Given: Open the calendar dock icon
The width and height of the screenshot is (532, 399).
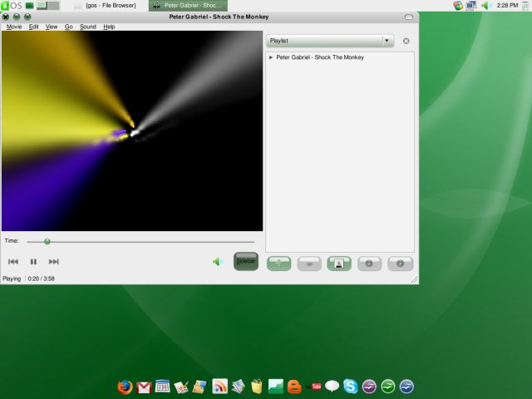Looking at the screenshot, I should 163,386.
